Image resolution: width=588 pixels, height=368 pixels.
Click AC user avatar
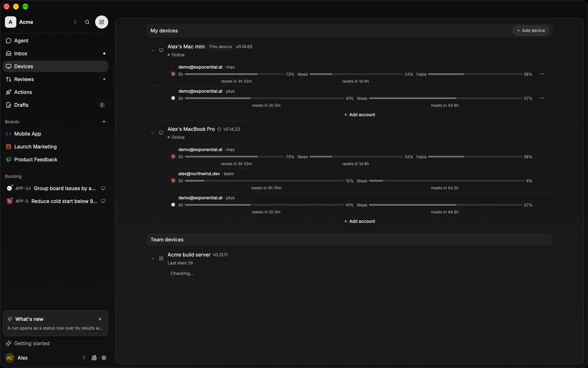point(10,358)
